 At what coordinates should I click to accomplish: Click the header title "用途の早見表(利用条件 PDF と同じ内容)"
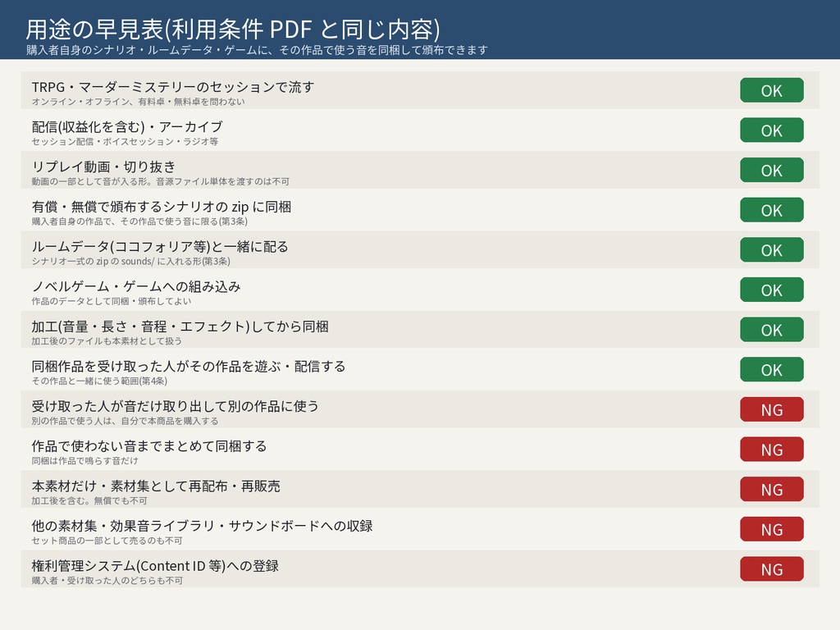233,29
